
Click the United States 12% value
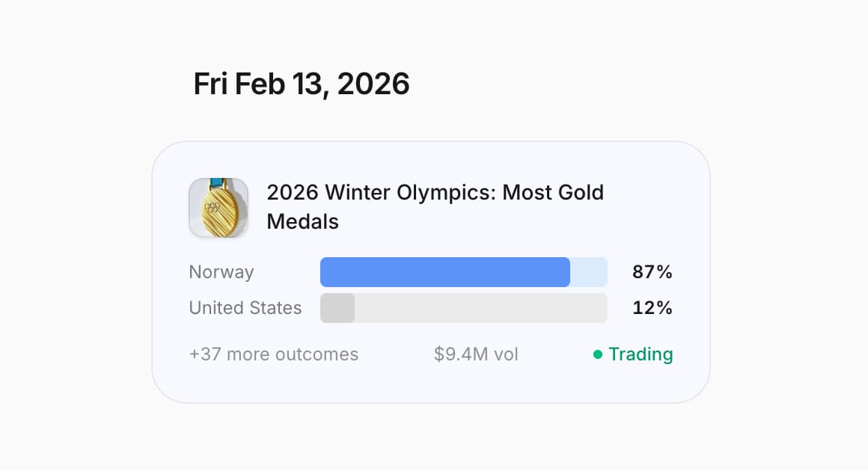(x=652, y=308)
